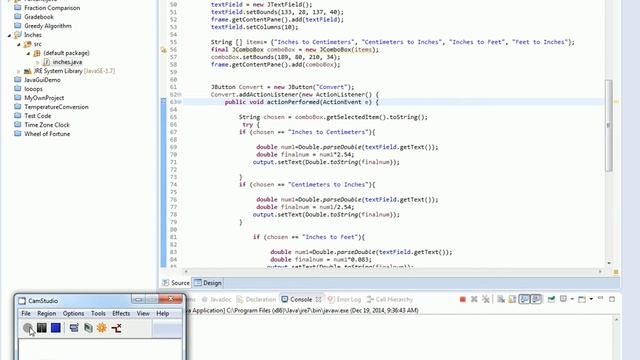
Task: Select the TemperatureConversion project
Action: [x=56, y=107]
